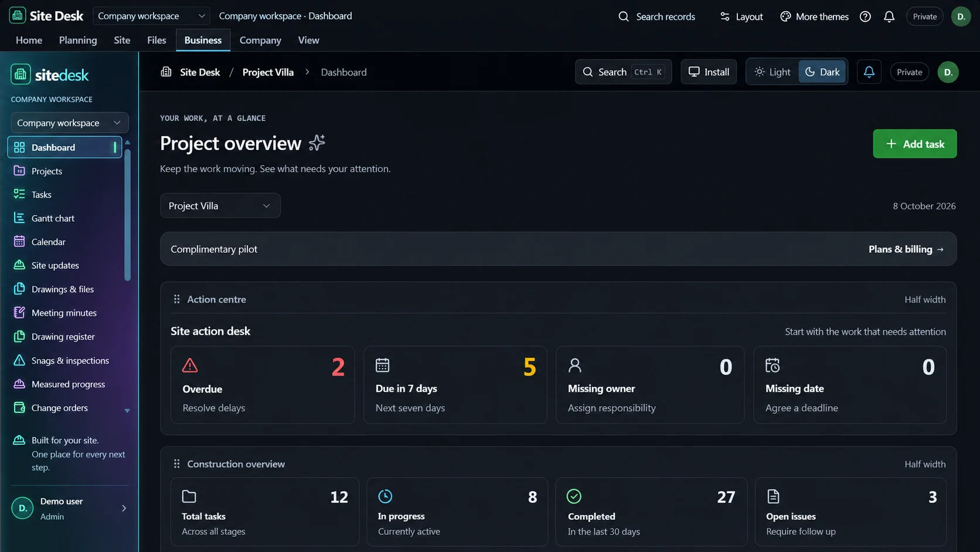Open Gantt chart from the sidebar
980x552 pixels.
coord(64,218)
